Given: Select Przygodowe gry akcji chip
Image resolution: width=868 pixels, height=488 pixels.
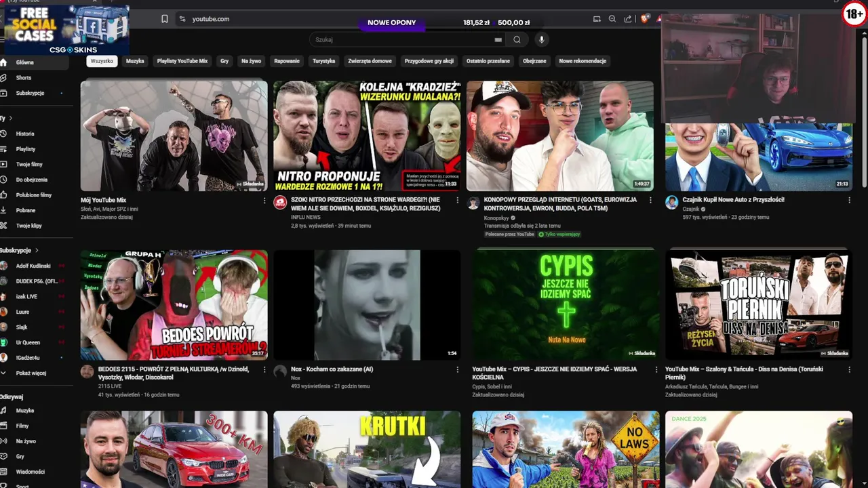Looking at the screenshot, I should [429, 61].
